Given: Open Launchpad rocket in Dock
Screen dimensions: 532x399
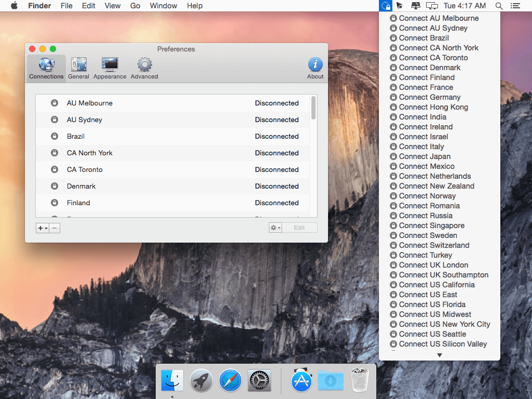Looking at the screenshot, I should 201,380.
